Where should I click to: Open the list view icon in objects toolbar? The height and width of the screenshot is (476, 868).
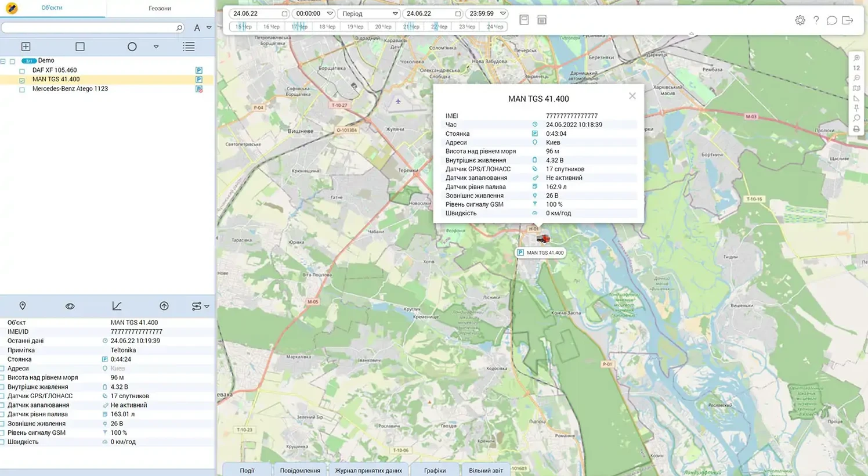[189, 46]
